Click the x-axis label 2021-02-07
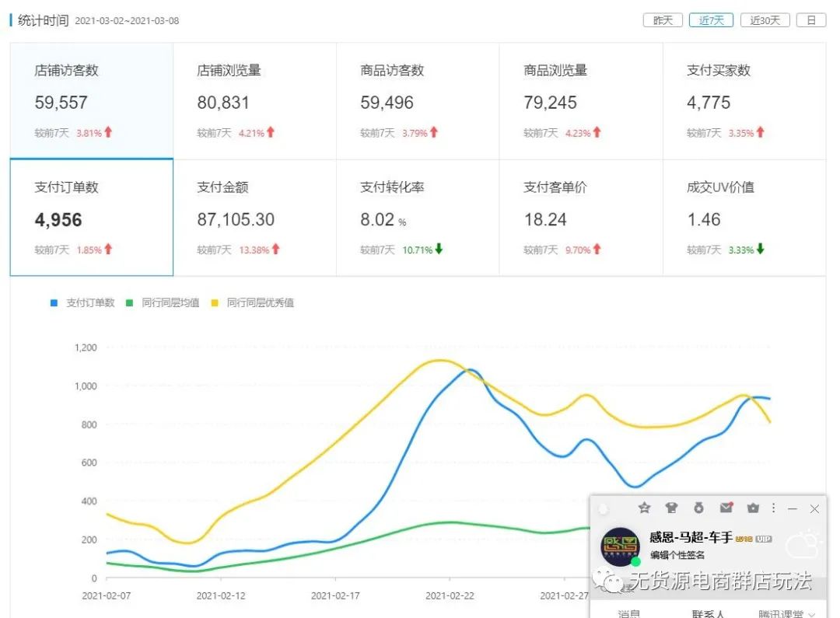Viewport: 840px width, 618px height. click(x=106, y=595)
